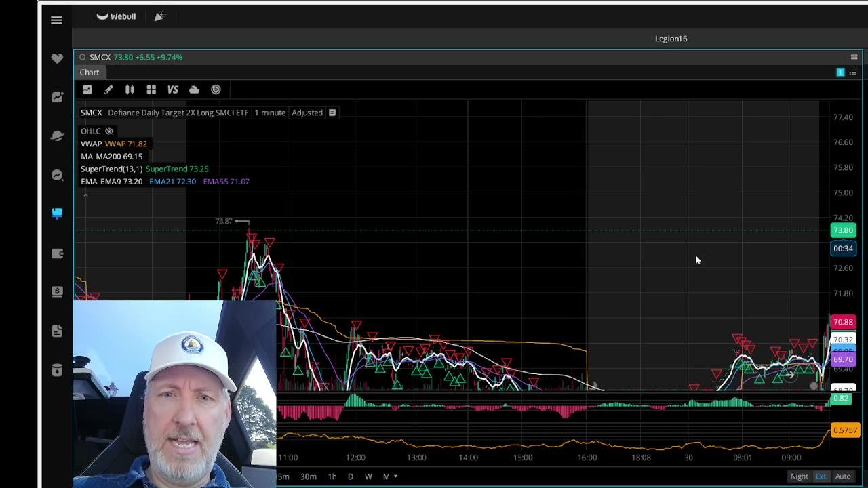The image size is (868, 488).
Task: Toggle the Ext. extended hours button
Action: [821, 476]
